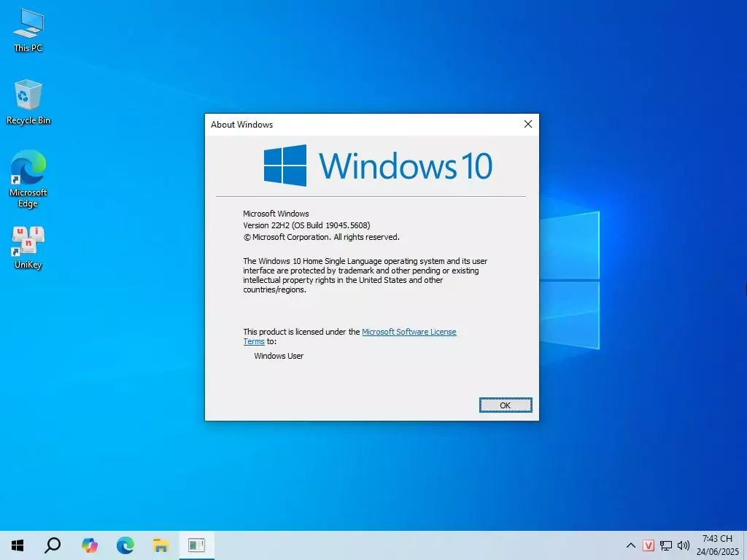This screenshot has width=747, height=560.
Task: Click the "Version 22H2 (OS Build 19045.5608)" text
Action: [306, 225]
